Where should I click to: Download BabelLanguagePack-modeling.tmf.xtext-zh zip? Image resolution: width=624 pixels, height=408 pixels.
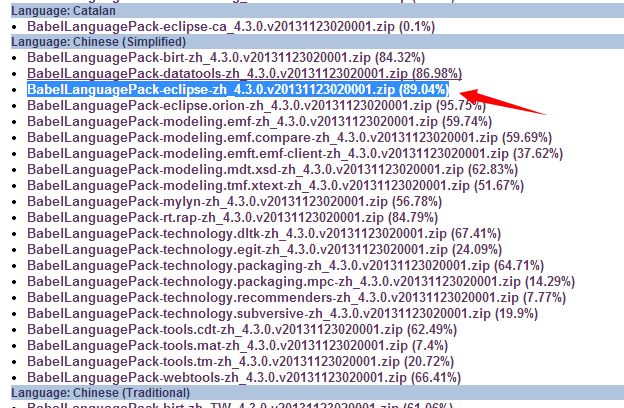point(275,185)
